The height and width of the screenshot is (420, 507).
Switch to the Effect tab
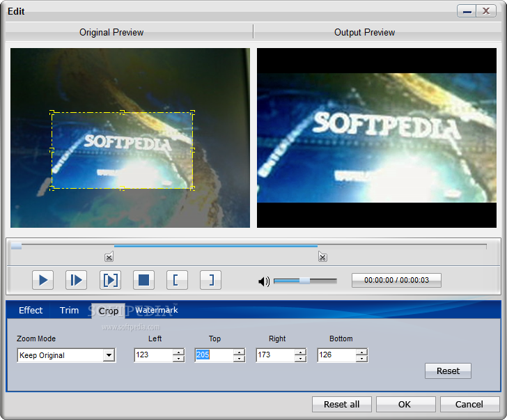point(31,311)
